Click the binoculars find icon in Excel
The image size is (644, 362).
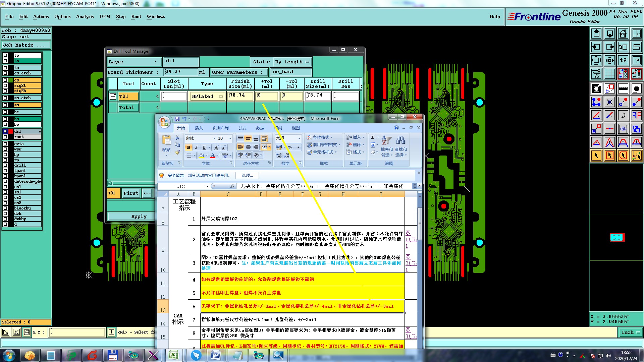400,140
